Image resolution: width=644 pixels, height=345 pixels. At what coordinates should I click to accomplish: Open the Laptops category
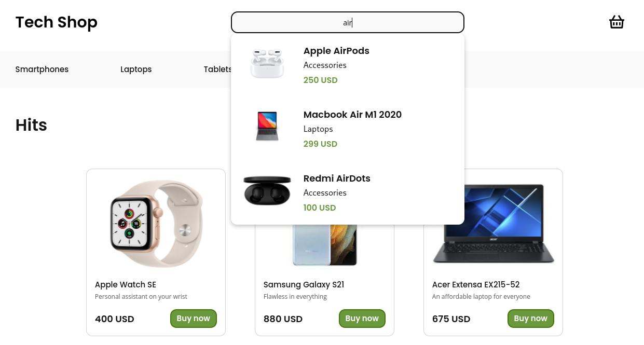136,69
